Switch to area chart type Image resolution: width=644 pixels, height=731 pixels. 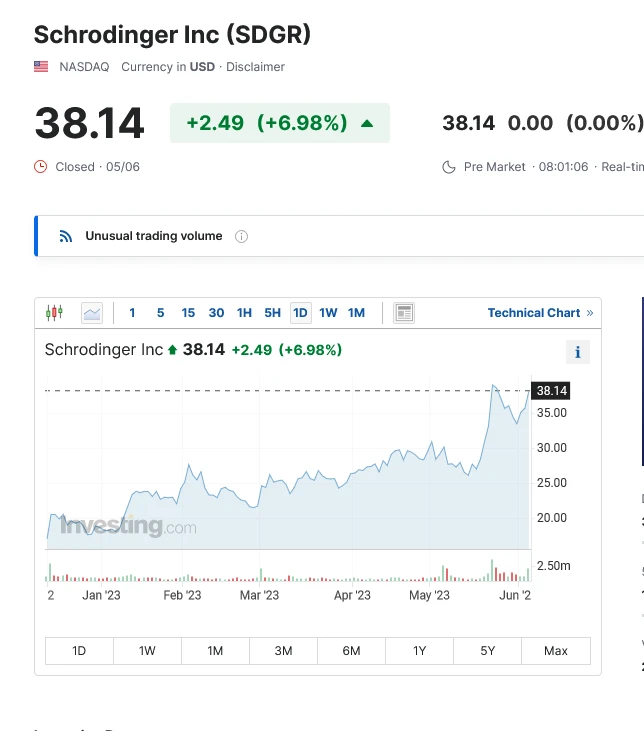click(92, 313)
